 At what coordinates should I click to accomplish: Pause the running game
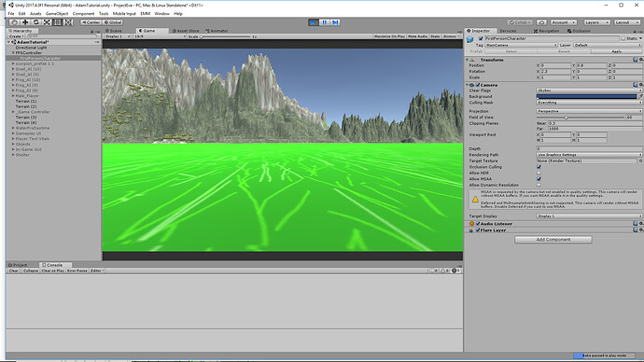(325, 22)
